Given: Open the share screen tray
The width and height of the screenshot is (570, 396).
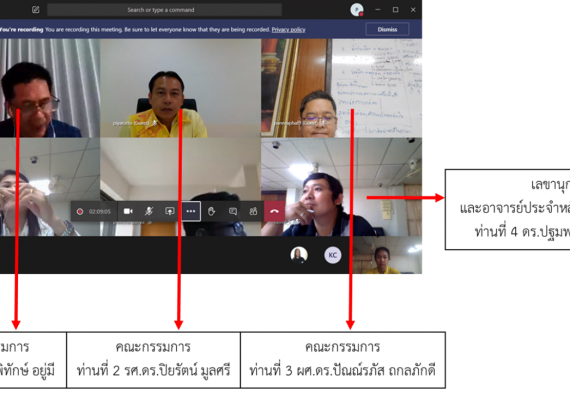Looking at the screenshot, I should click(170, 211).
